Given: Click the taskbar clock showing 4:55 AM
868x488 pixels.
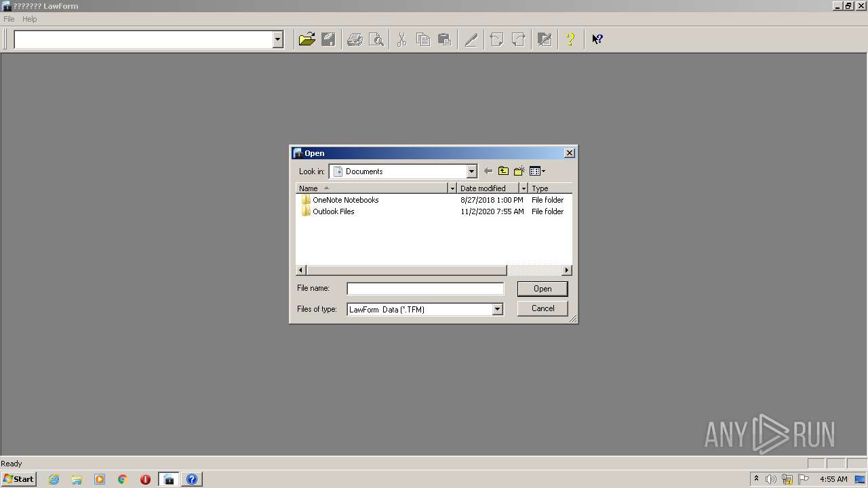Looking at the screenshot, I should coord(833,479).
